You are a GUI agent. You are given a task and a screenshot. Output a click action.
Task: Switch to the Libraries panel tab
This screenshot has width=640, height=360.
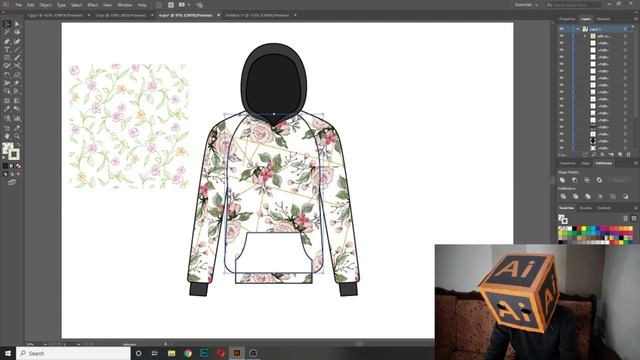pyautogui.click(x=603, y=19)
